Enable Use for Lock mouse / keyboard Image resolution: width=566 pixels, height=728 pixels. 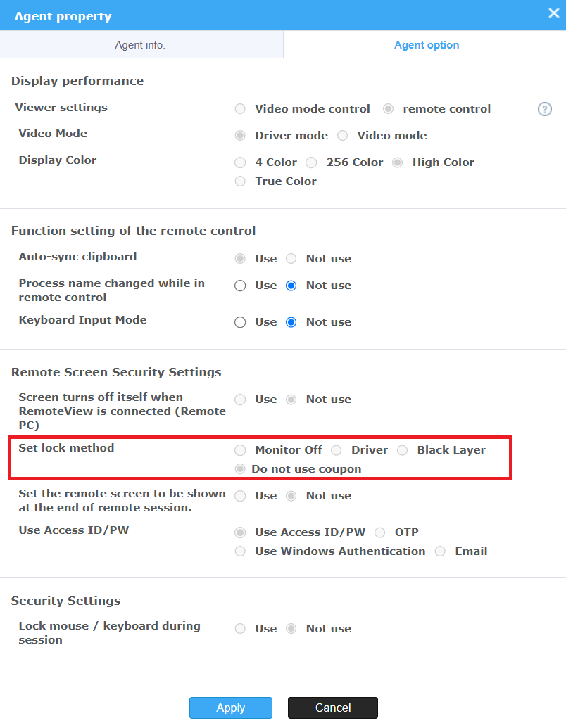240,629
